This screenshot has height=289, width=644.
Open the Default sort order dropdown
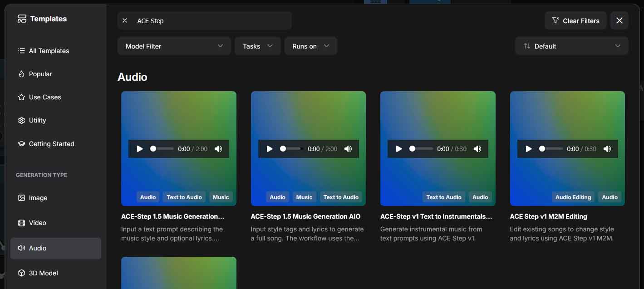[x=571, y=46]
